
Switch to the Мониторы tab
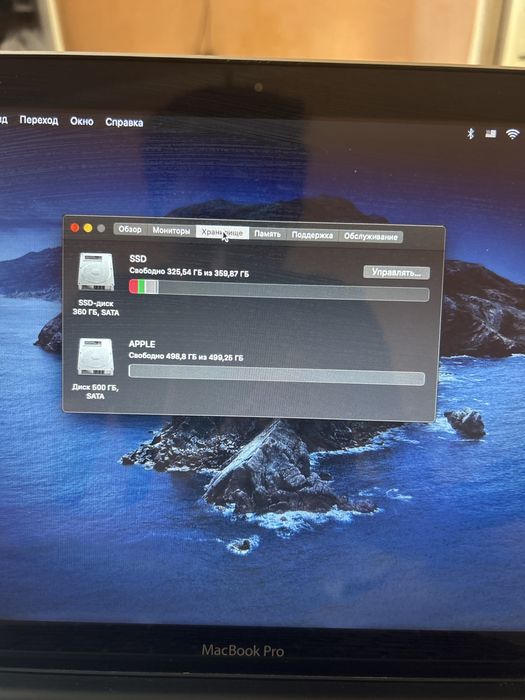coord(171,231)
